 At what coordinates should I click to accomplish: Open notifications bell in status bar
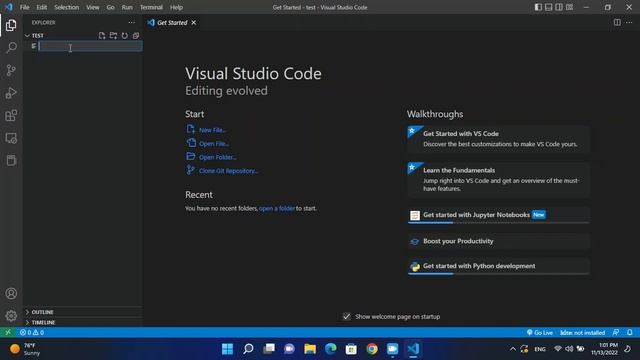click(x=630, y=332)
